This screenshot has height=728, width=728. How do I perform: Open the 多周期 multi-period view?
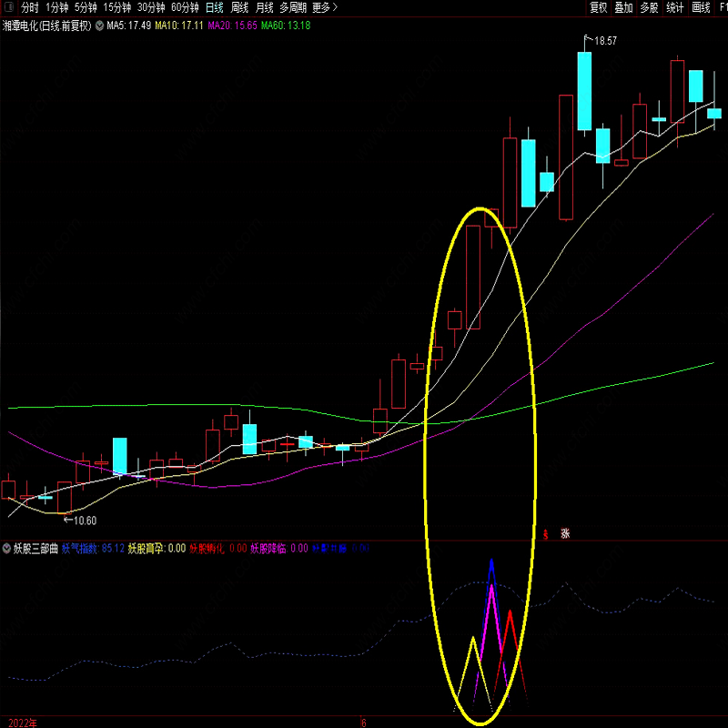click(x=293, y=7)
